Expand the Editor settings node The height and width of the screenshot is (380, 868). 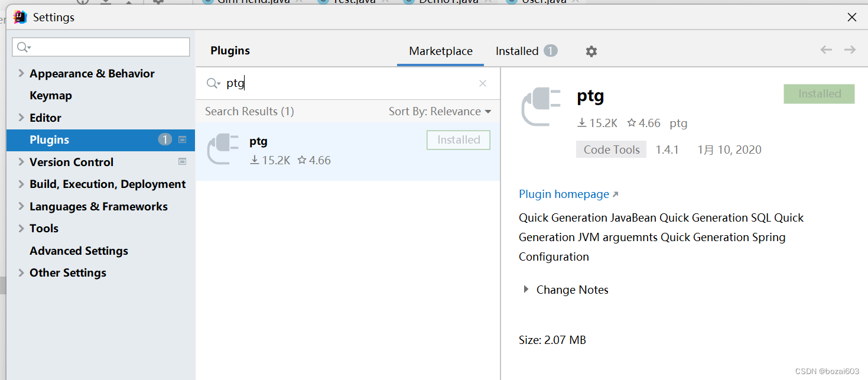click(21, 118)
